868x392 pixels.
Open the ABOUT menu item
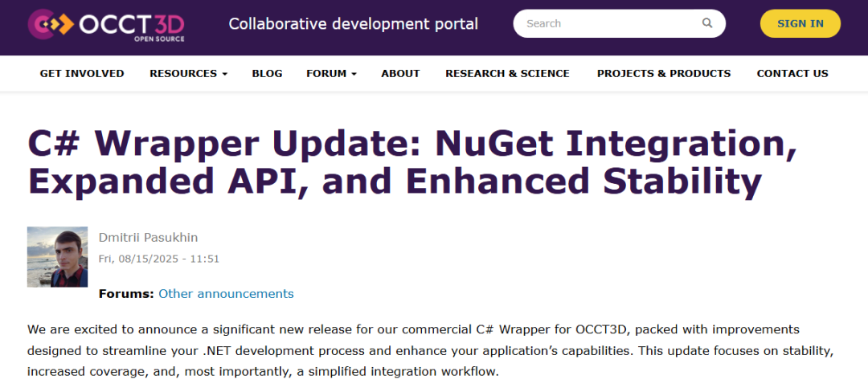(x=400, y=74)
